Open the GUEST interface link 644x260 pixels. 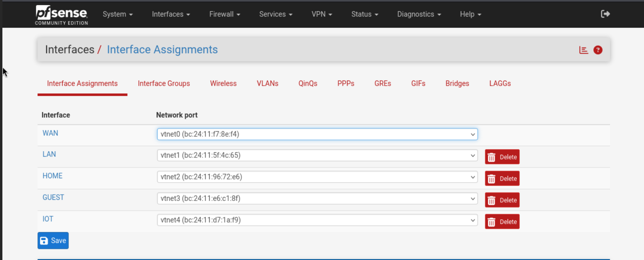click(53, 197)
